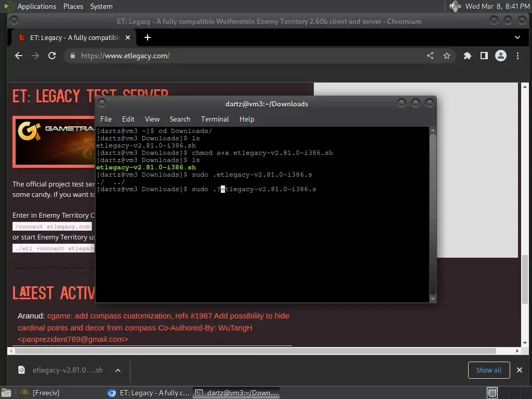Screen dimensions: 532x399
Task: Open the terminal Terminal menu
Action: tap(215, 119)
